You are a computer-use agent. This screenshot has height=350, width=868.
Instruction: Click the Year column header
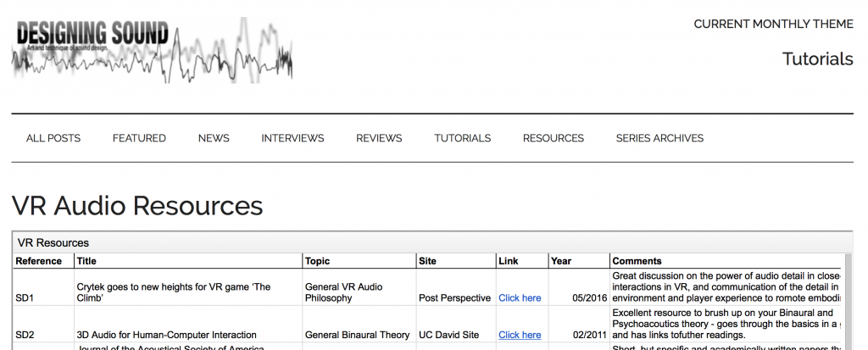click(x=561, y=261)
